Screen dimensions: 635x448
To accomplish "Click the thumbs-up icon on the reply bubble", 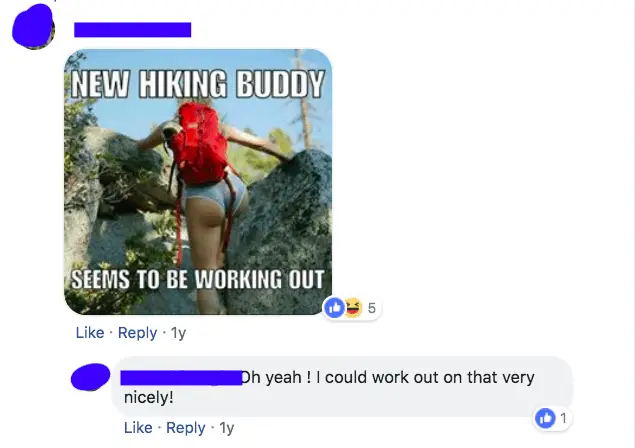I will click(x=545, y=418).
